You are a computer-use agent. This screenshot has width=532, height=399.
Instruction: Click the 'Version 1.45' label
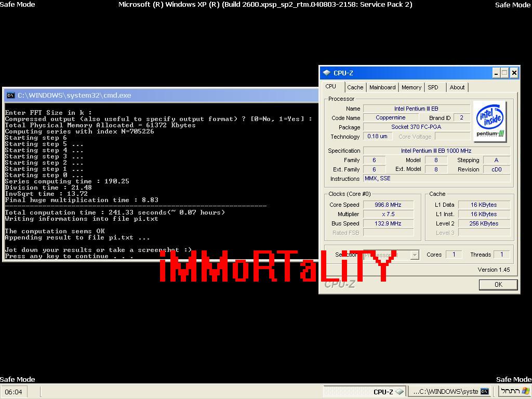(x=494, y=270)
